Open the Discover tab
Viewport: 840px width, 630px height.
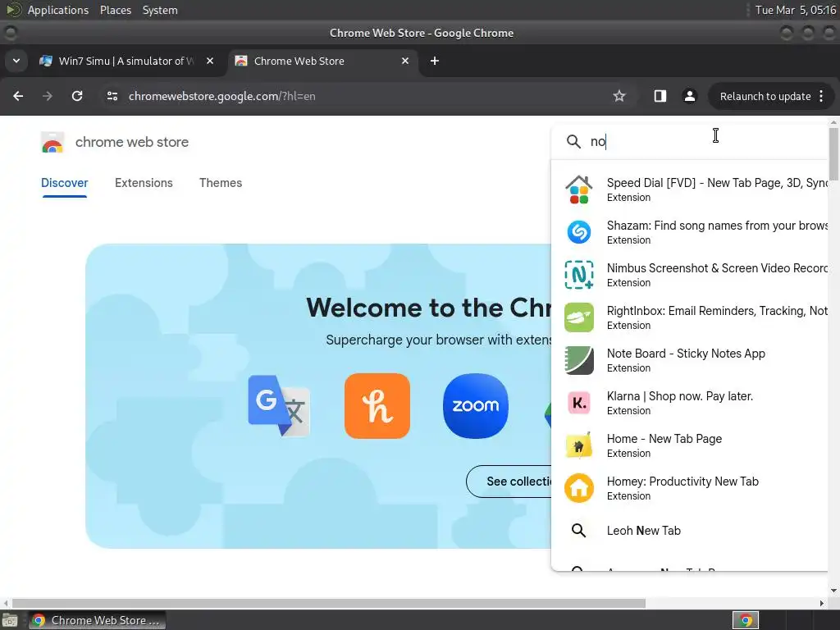pyautogui.click(x=64, y=183)
